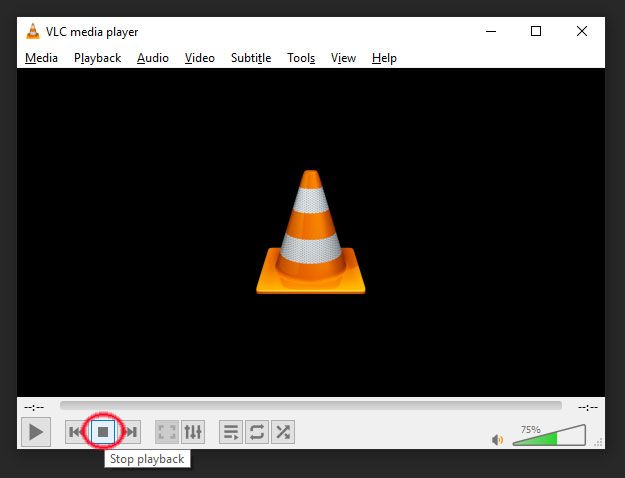Toggle loop repeat mode
625x478 pixels.
tap(257, 432)
